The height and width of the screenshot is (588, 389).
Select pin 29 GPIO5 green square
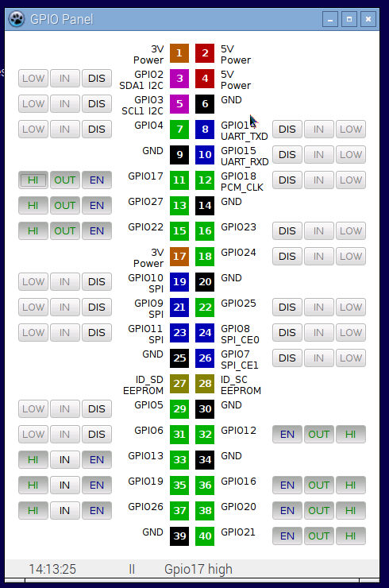pos(179,408)
